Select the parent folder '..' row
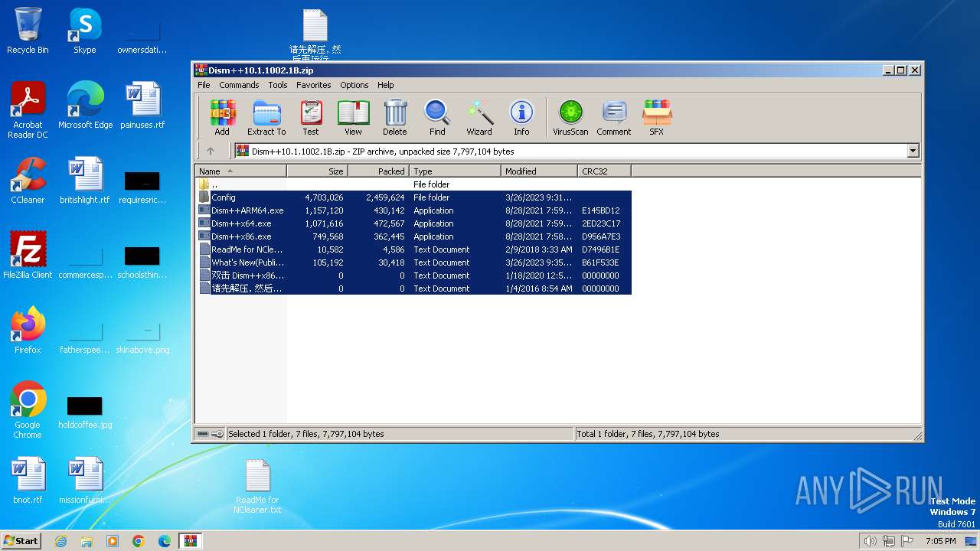 pos(413,184)
